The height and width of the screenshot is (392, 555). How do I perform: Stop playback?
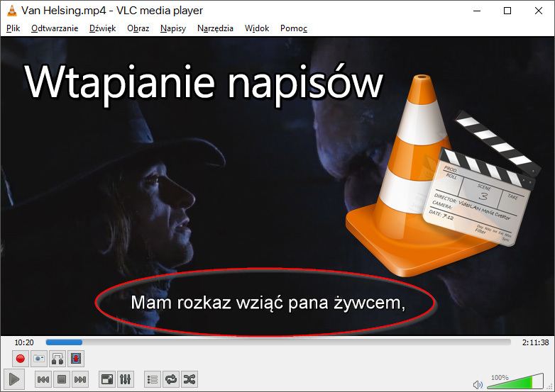click(x=62, y=379)
